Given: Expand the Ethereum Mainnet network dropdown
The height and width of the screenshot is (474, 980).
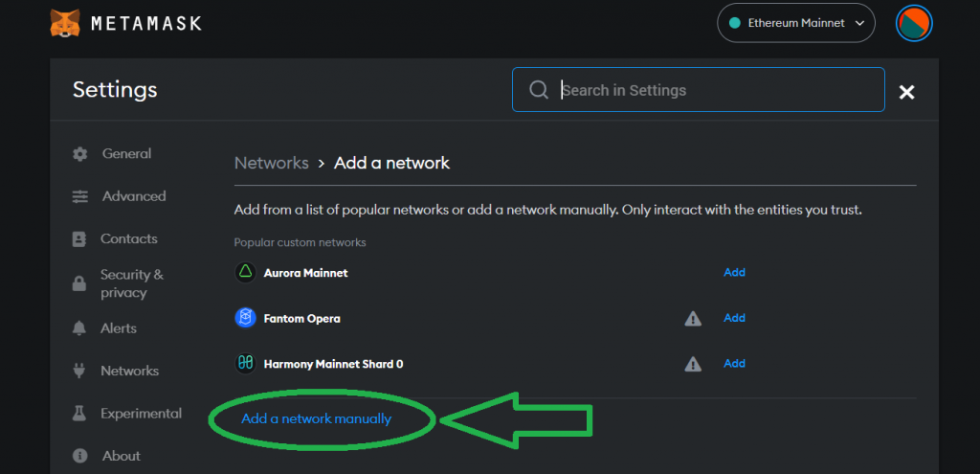Looking at the screenshot, I should 795,23.
